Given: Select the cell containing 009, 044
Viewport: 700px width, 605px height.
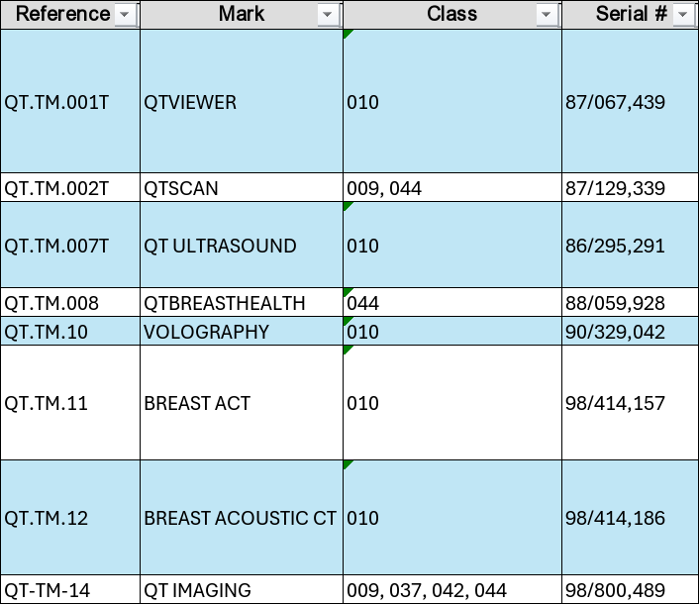Looking at the screenshot, I should point(452,188).
